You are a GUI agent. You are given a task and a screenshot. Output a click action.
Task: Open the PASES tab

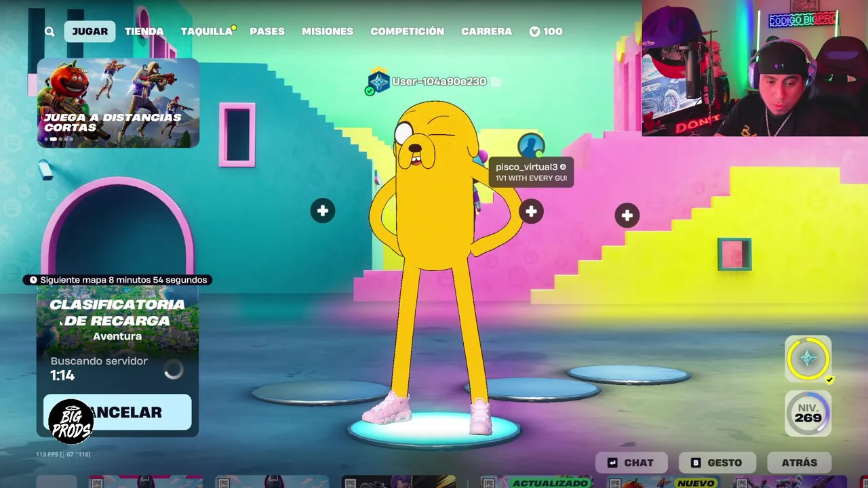pos(267,31)
